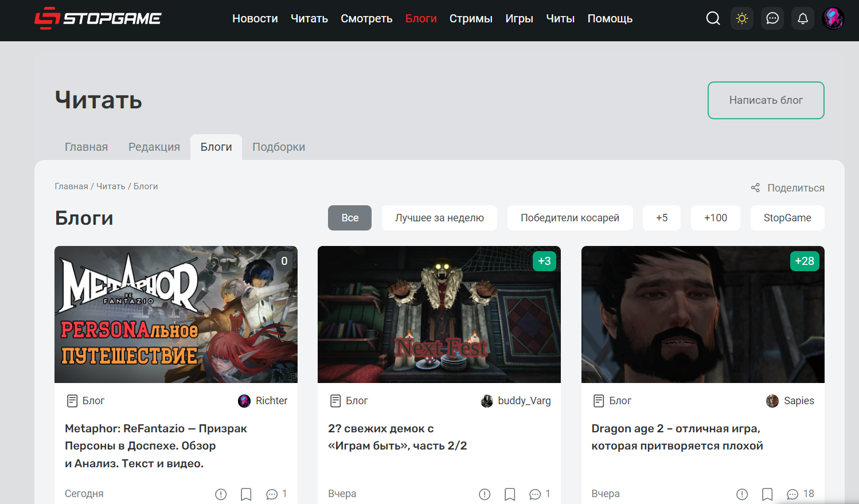Click the +28 rating badge on Dragon age thumbnail

click(805, 261)
